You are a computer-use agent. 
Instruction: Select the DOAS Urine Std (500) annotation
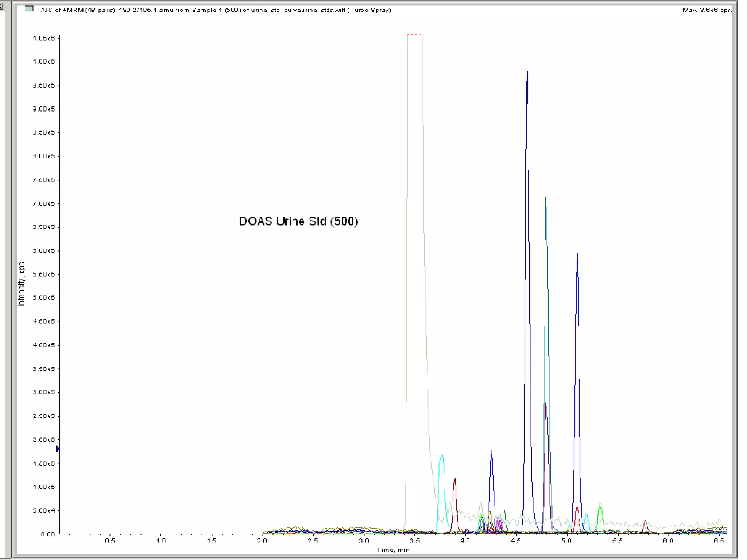298,221
